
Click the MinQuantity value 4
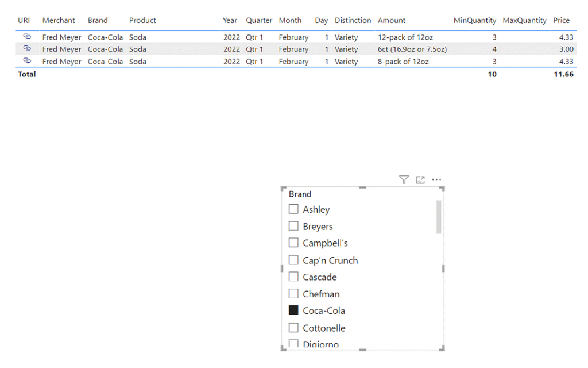coord(494,49)
